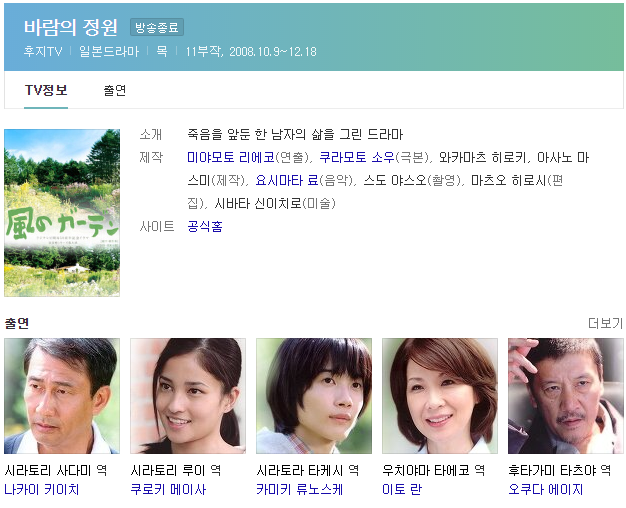626x508 pixels.
Task: Visit the 공식홈 official site link
Action: coord(205,227)
